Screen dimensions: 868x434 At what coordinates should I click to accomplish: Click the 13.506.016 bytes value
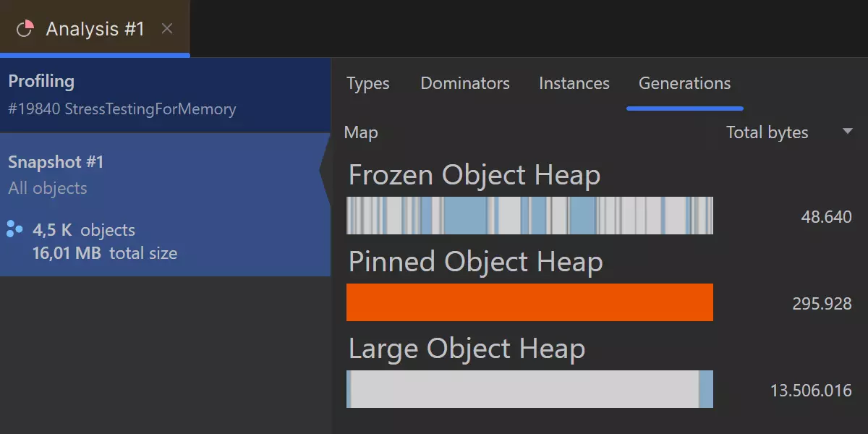pyautogui.click(x=810, y=391)
